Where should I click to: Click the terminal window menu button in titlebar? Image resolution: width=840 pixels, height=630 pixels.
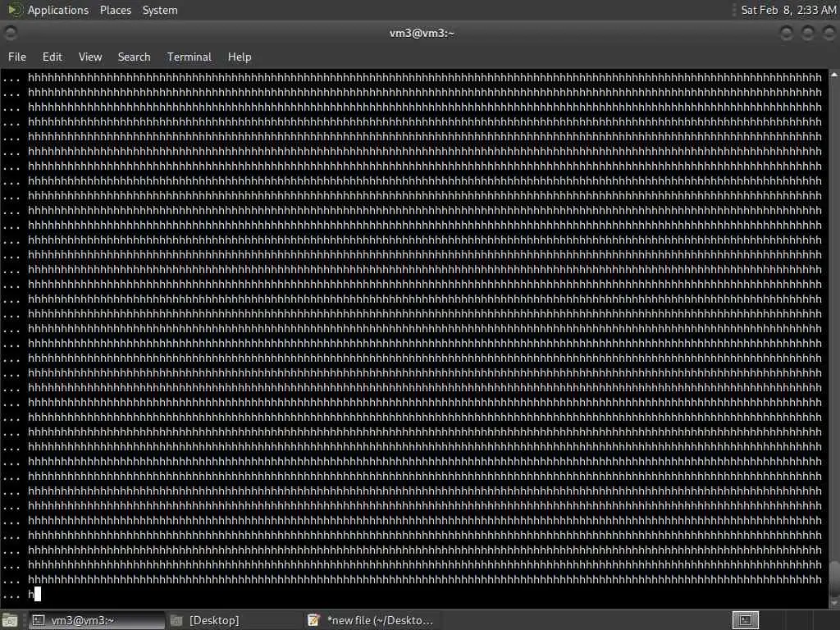[x=10, y=33]
